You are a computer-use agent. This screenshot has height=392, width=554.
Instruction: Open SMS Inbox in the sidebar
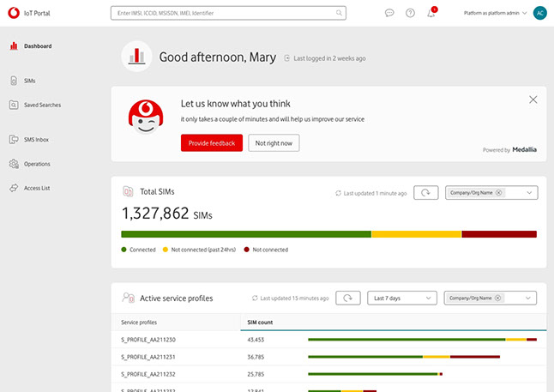pos(36,139)
